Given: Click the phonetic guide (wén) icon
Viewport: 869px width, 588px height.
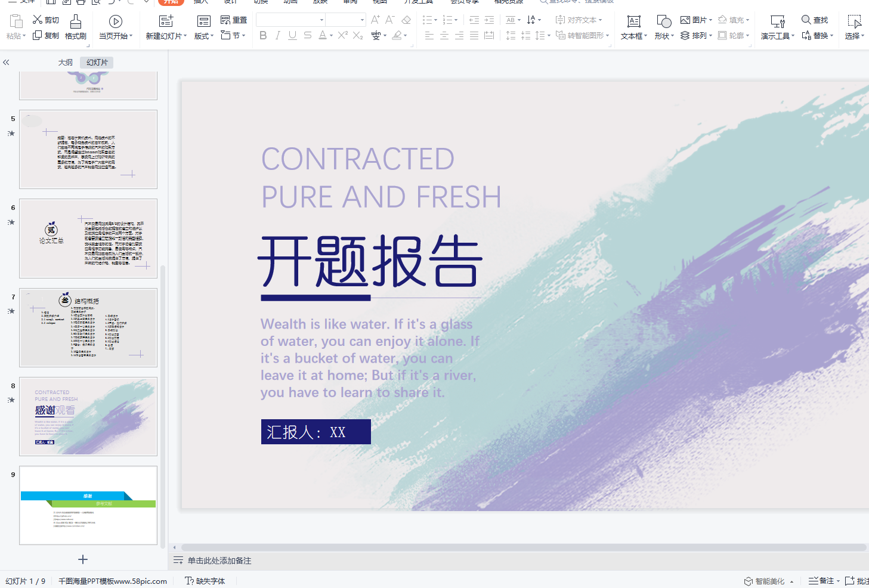Looking at the screenshot, I should (376, 35).
